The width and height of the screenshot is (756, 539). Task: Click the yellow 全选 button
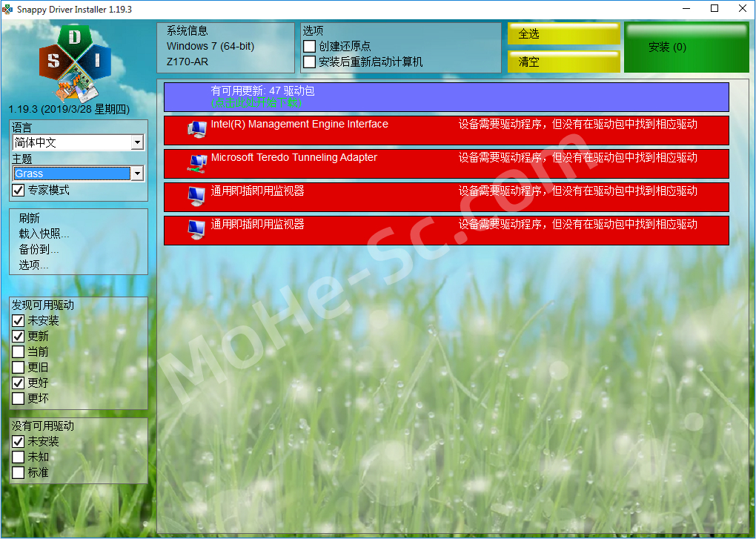point(563,34)
